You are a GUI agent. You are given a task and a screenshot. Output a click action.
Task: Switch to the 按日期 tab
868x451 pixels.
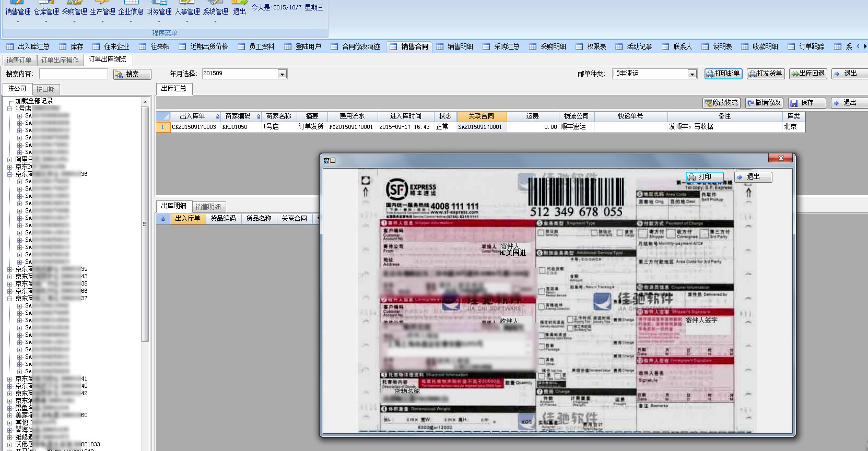point(45,89)
